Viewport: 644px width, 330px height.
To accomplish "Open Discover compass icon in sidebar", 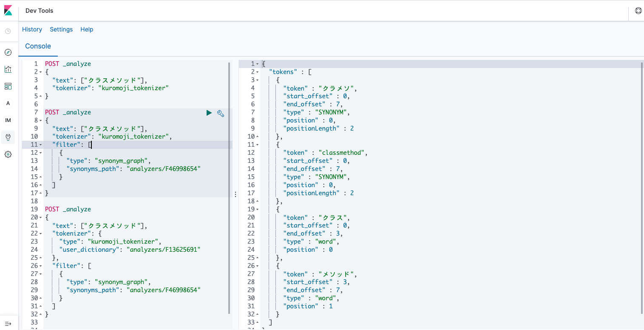I will [x=8, y=52].
